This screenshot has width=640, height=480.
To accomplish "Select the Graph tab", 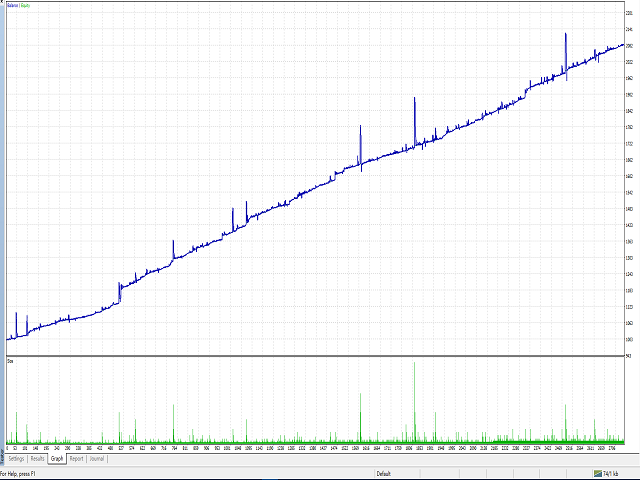I will tap(57, 459).
